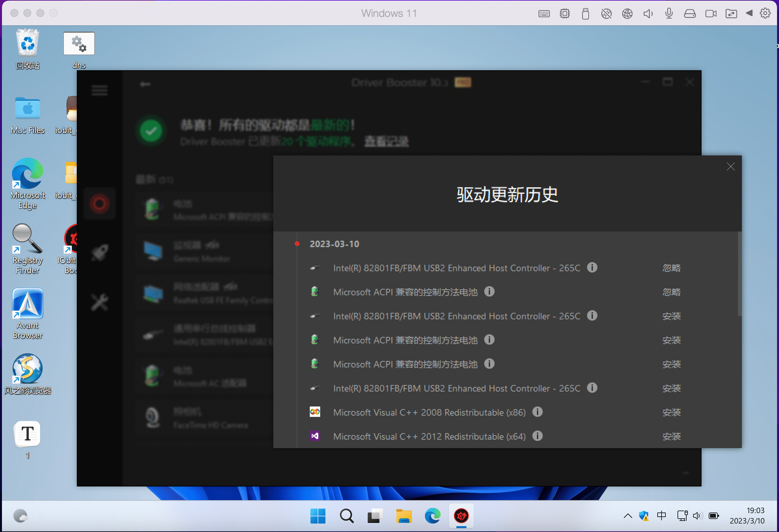779x532 pixels.
Task: Open Microsoft Edge desktop shortcut
Action: (27, 184)
